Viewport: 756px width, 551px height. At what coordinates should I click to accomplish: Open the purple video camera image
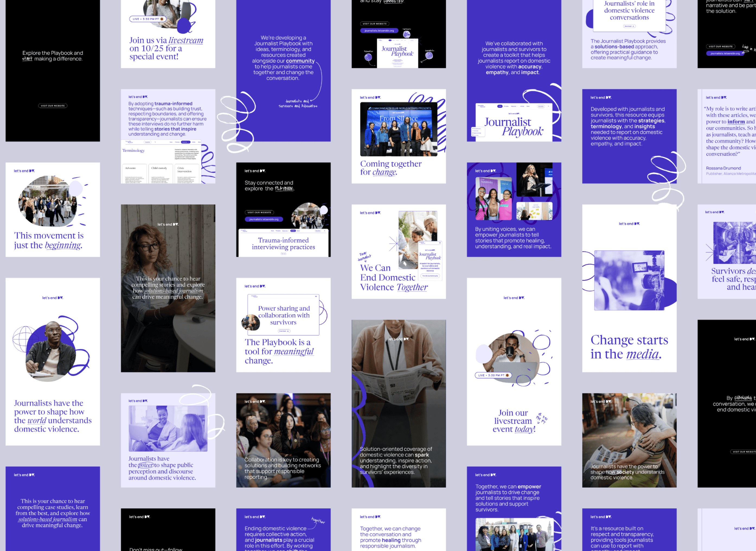tap(629, 280)
